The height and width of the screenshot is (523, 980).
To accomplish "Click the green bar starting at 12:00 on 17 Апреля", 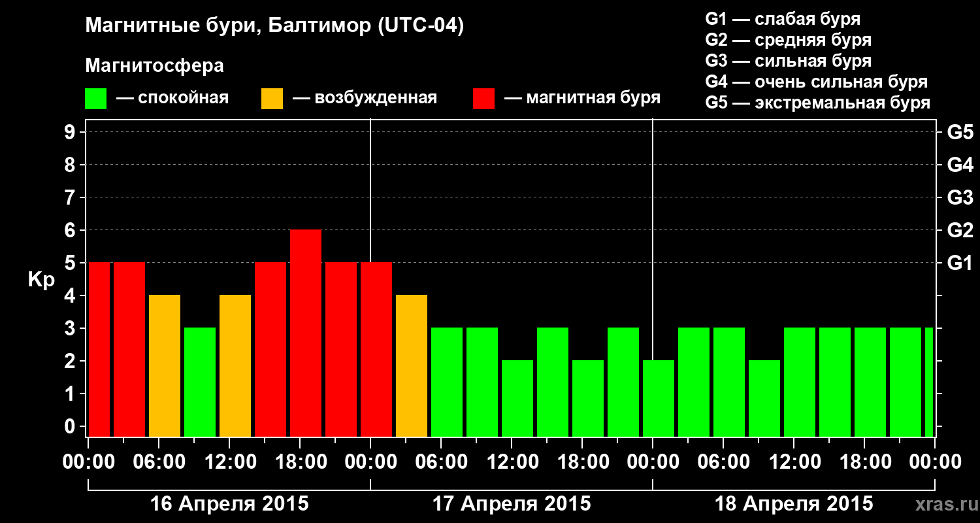I will [x=517, y=399].
